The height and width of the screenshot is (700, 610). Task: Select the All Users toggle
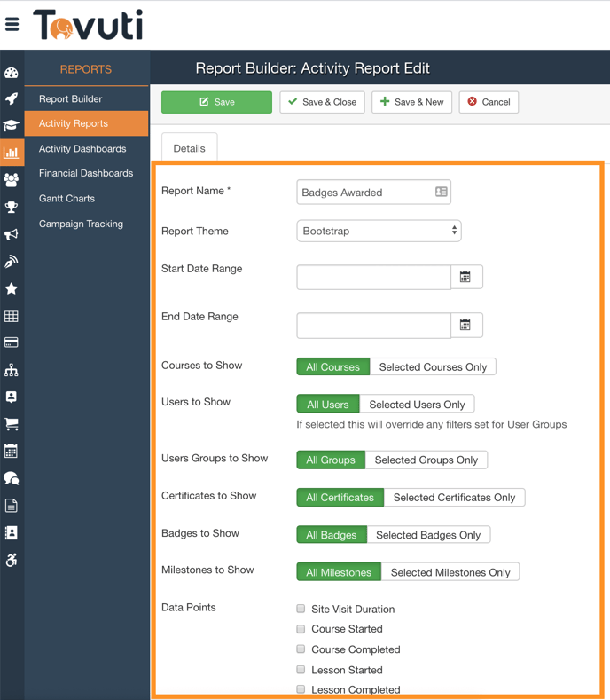pos(328,404)
